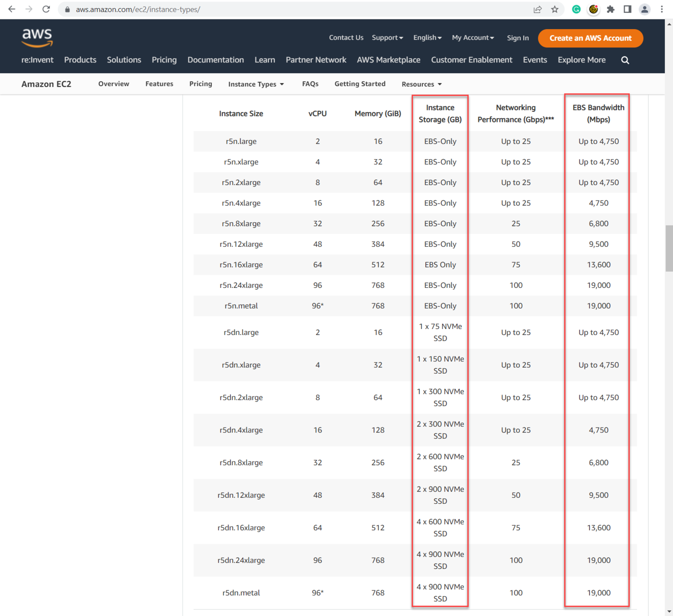Image resolution: width=673 pixels, height=616 pixels.
Task: Click the scrollbar down arrow
Action: click(x=669, y=611)
